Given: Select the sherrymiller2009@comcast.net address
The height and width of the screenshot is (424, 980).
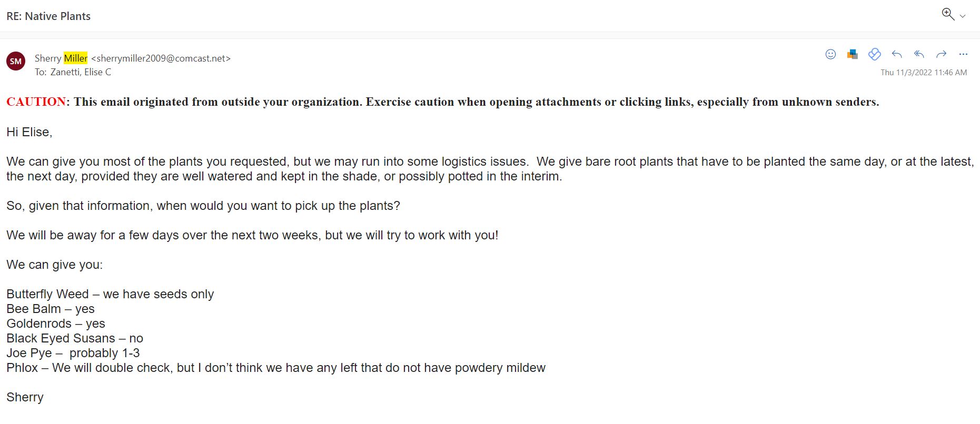Looking at the screenshot, I should (161, 58).
